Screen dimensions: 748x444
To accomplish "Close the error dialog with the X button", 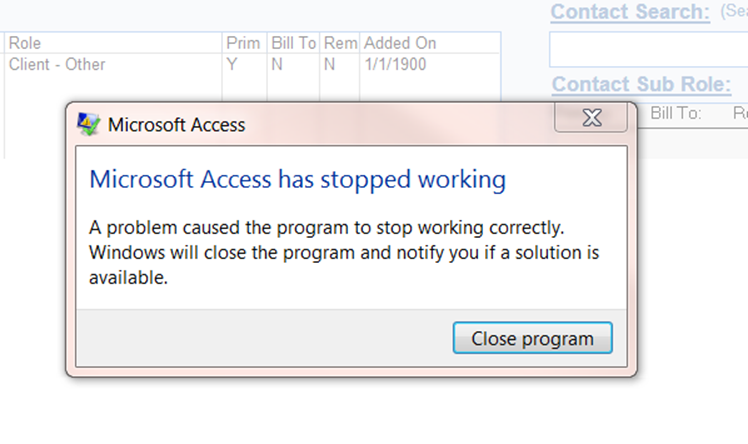I will tap(591, 117).
